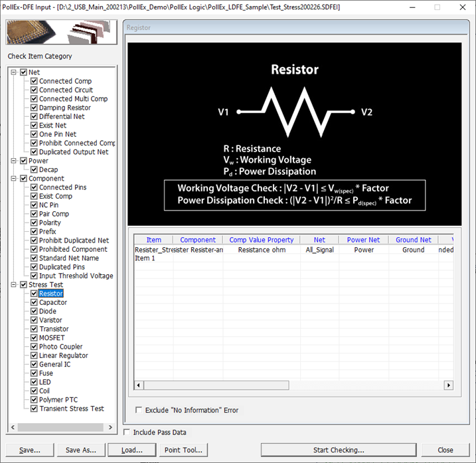Collapse the Net category tree node
The width and height of the screenshot is (476, 463).
click(x=15, y=72)
